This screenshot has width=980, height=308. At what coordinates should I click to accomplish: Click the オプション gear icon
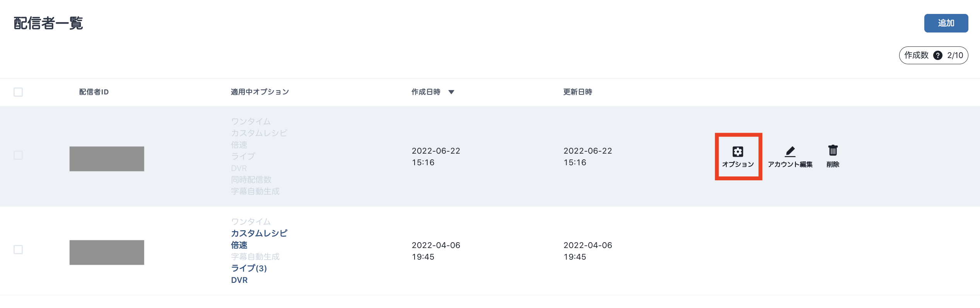[738, 152]
